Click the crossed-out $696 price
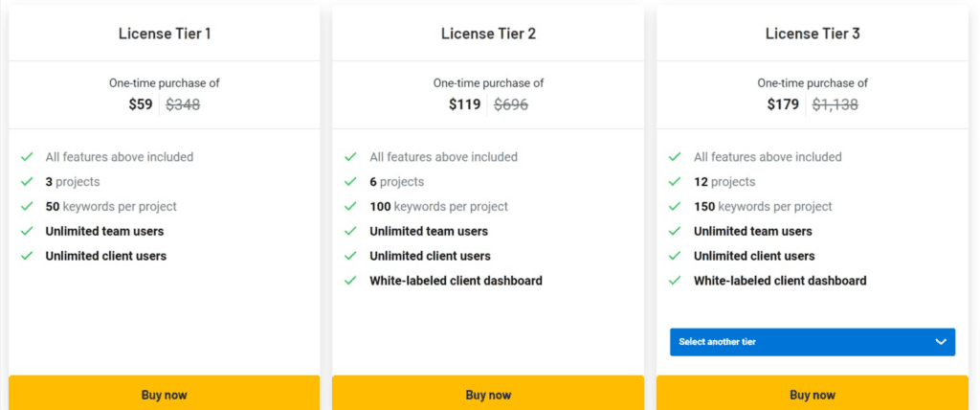This screenshot has height=410, width=980. (511, 104)
